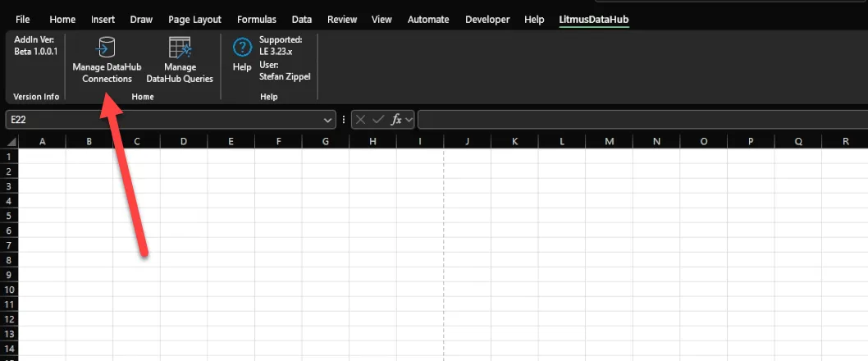Image resolution: width=868 pixels, height=361 pixels.
Task: Click the 'LE 3.23.x' supported version text
Action: point(276,52)
